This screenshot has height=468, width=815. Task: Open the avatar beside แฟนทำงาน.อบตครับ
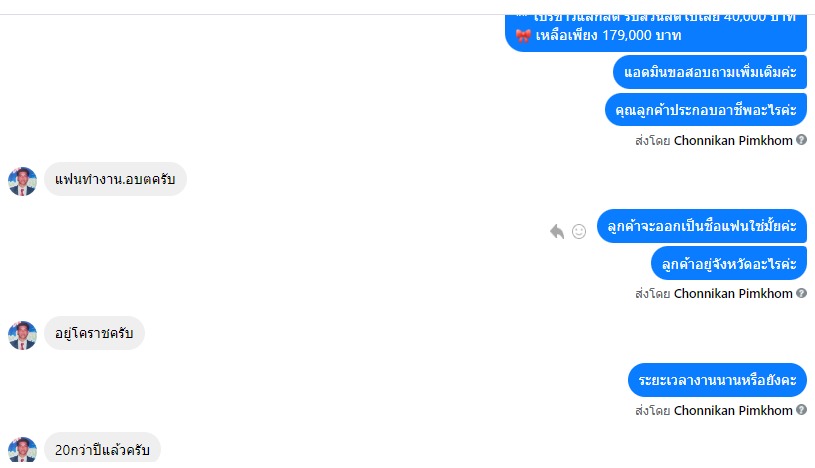tap(22, 181)
